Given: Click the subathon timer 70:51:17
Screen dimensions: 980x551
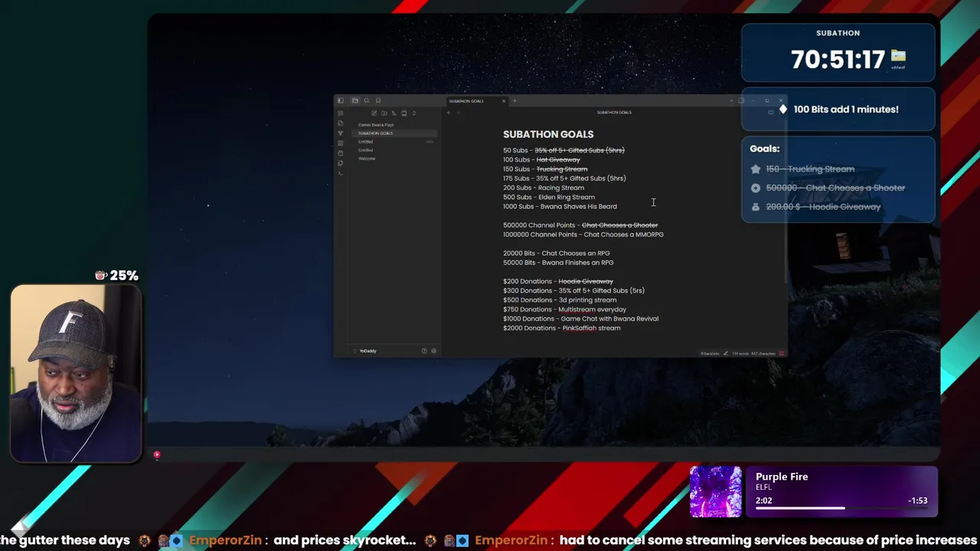Looking at the screenshot, I should (x=838, y=60).
